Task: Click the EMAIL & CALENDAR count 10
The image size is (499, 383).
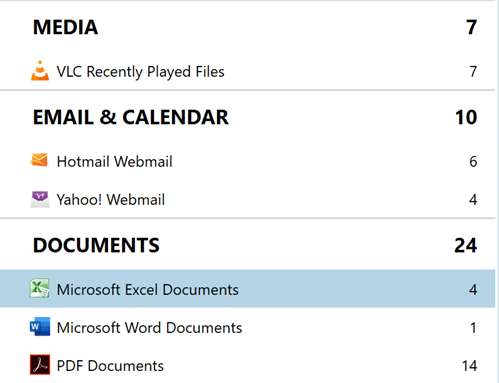Action: click(x=466, y=117)
